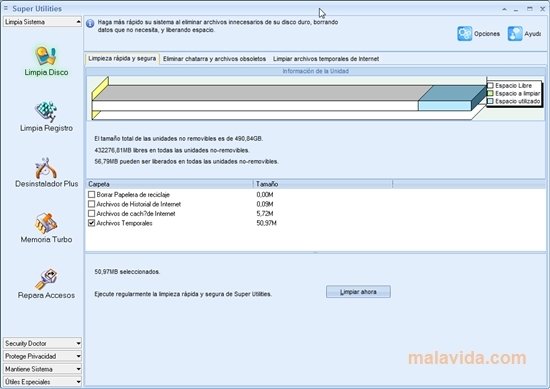The image size is (550, 389).
Task: Open the Limpia Disco tool icon
Action: [x=46, y=56]
